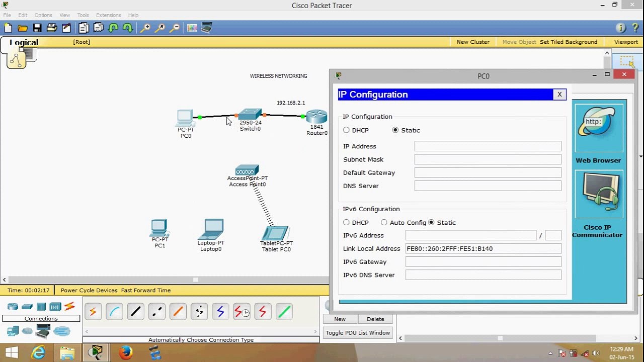The width and height of the screenshot is (644, 362).
Task: Select the Laptop0 device
Action: coord(212,229)
